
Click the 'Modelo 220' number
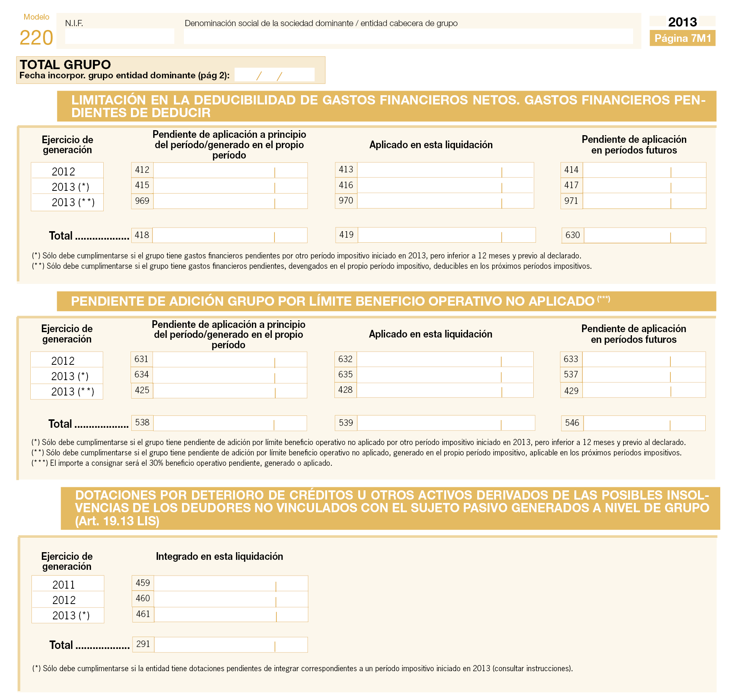click(36, 38)
